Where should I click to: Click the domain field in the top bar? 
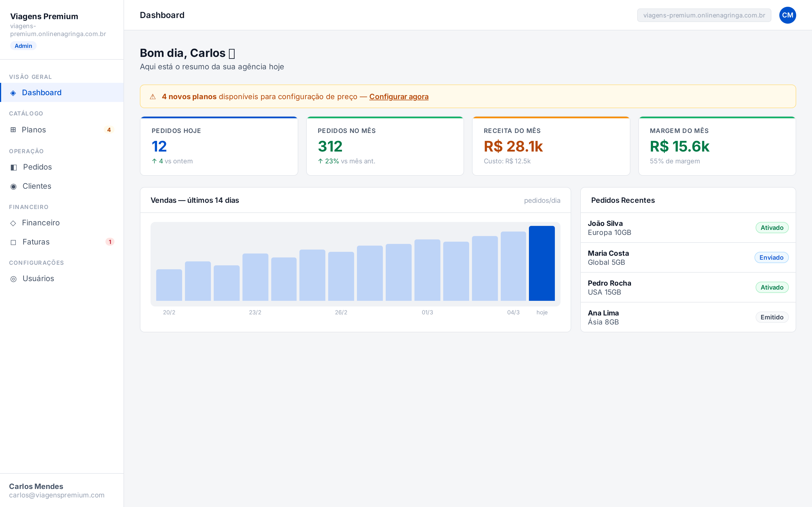704,15
